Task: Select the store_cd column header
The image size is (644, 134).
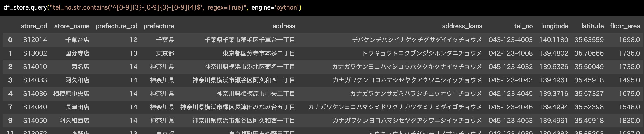Action: point(34,26)
